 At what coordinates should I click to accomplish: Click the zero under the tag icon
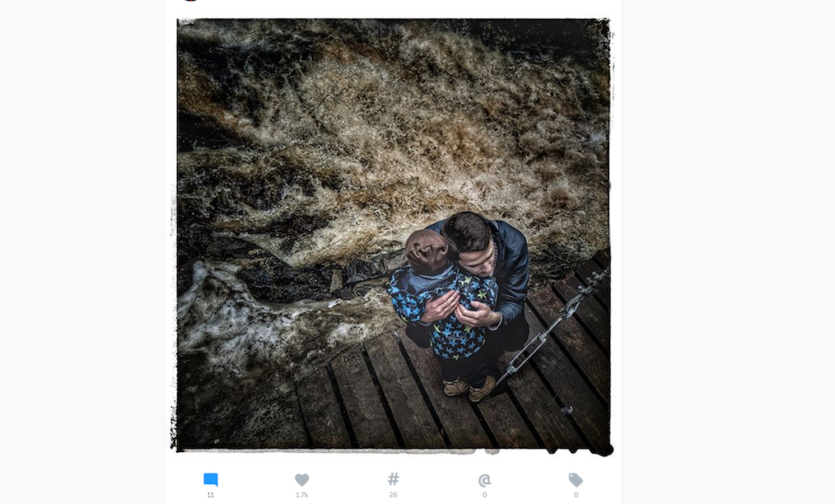(x=576, y=495)
